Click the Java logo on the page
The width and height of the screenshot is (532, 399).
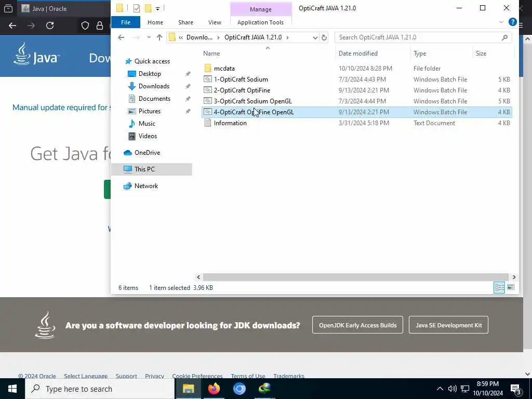click(37, 54)
